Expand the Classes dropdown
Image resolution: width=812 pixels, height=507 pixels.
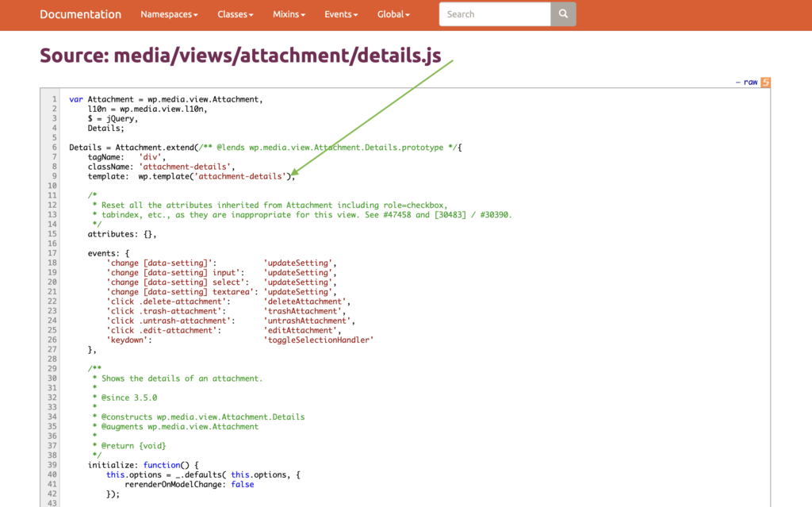(x=236, y=14)
